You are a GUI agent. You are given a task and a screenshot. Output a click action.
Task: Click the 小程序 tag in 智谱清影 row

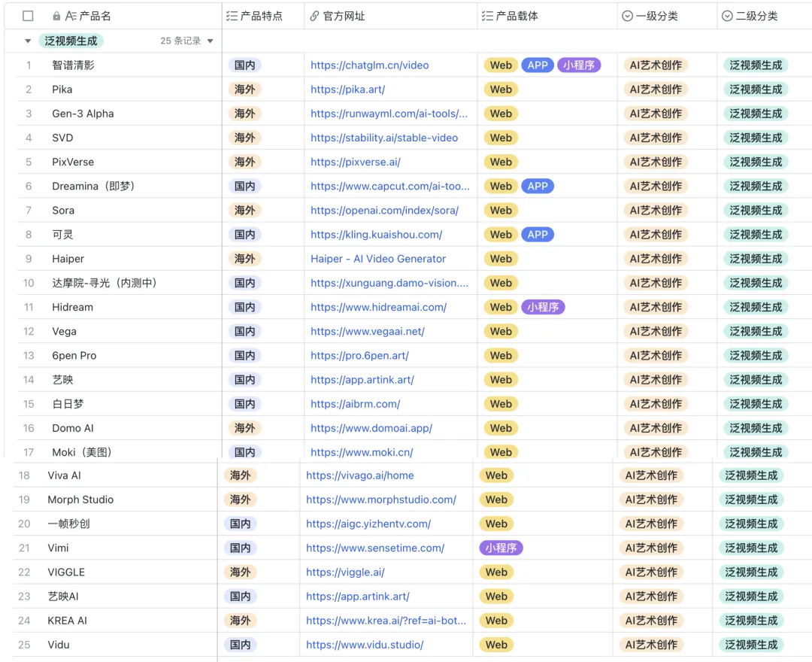pyautogui.click(x=578, y=65)
